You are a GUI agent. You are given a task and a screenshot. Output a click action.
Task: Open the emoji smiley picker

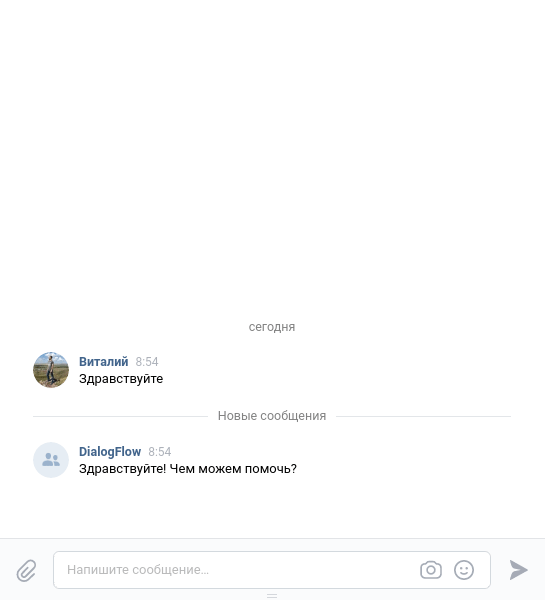click(x=464, y=570)
